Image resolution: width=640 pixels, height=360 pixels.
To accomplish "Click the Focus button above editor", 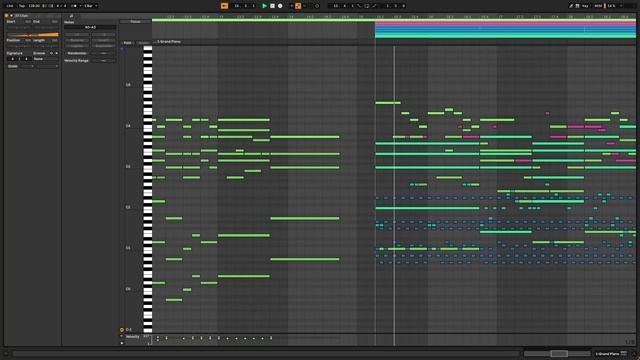I will (135, 22).
